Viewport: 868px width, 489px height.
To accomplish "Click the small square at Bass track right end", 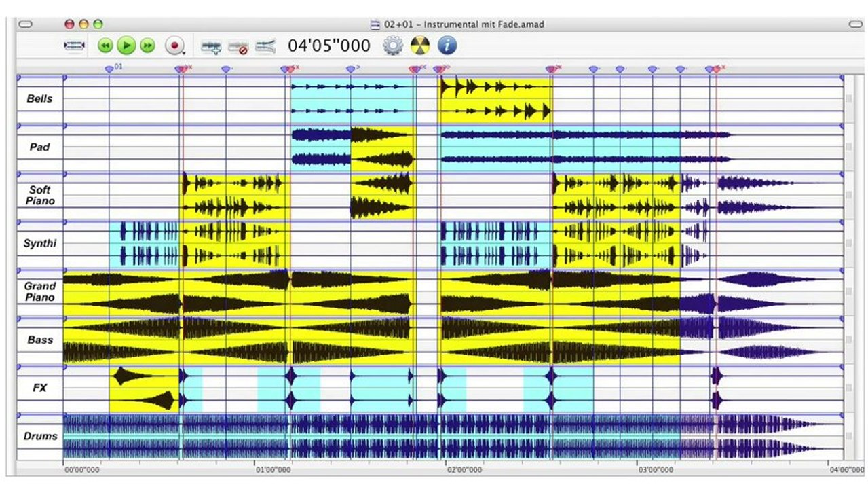I will tap(848, 340).
